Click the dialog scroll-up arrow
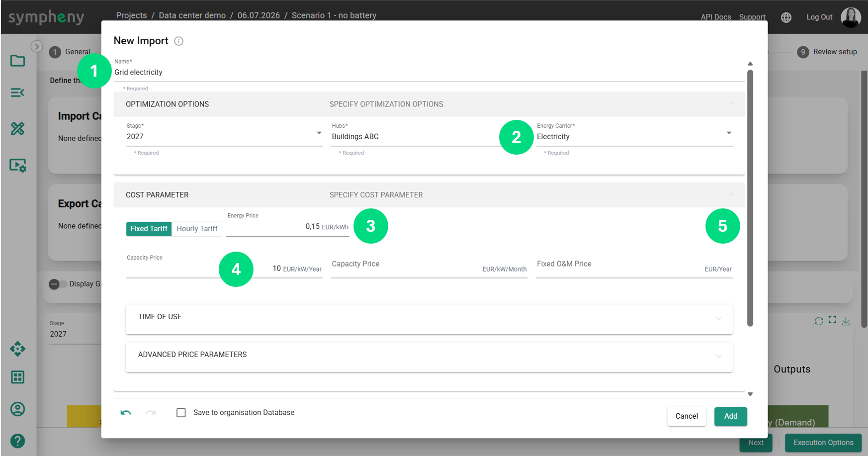Viewport: 868px width, 456px height. (750, 64)
